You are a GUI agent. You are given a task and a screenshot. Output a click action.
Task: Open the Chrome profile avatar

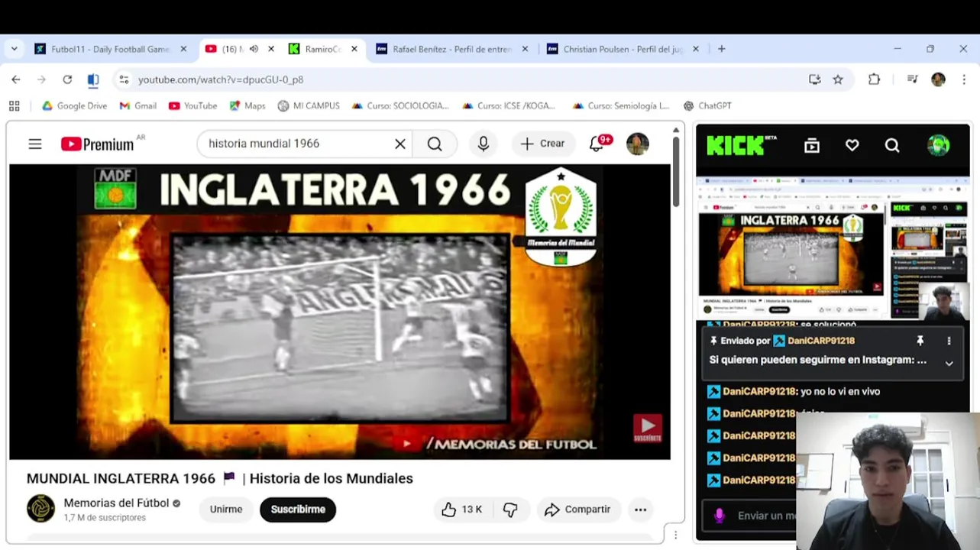(x=938, y=79)
